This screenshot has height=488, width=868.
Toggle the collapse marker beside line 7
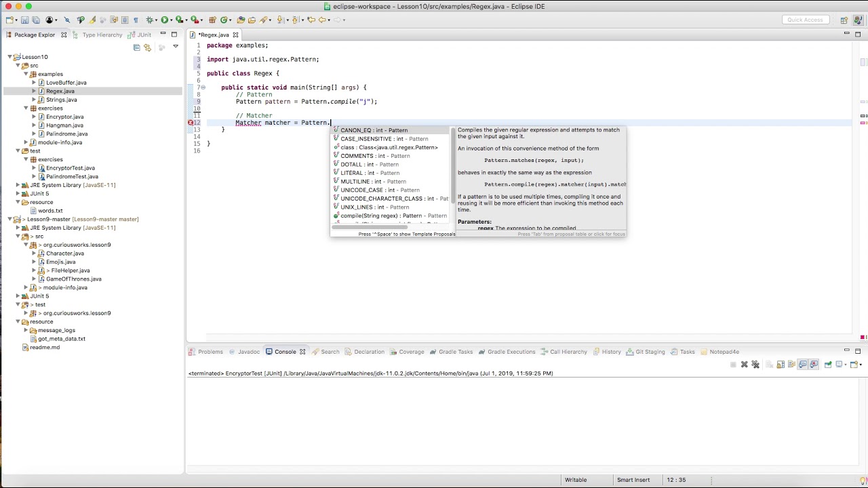[x=203, y=87]
